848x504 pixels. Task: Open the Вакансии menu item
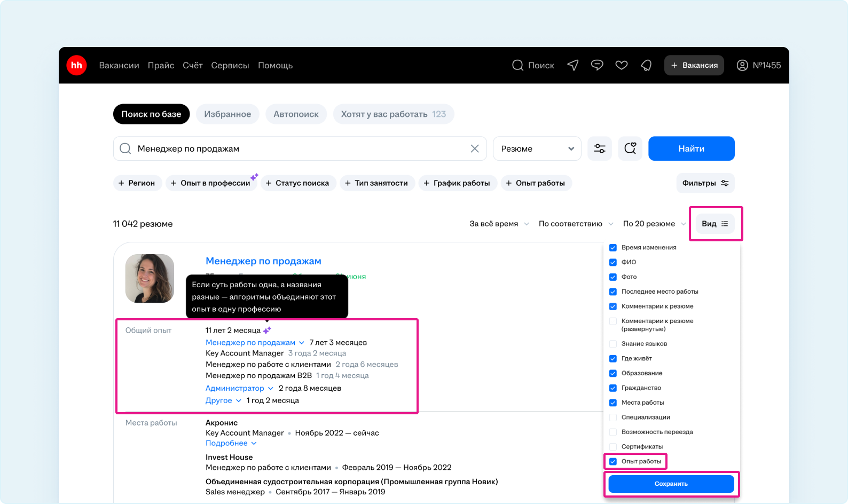119,65
